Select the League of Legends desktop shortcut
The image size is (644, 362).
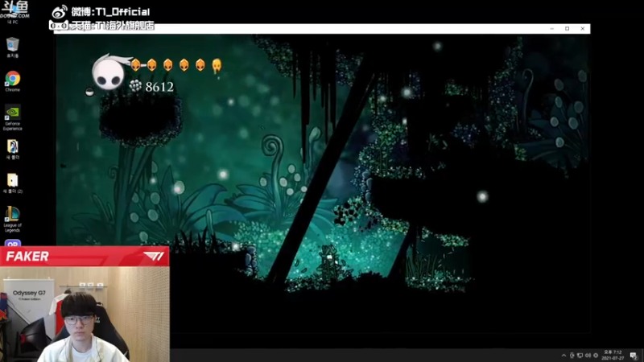tap(13, 219)
